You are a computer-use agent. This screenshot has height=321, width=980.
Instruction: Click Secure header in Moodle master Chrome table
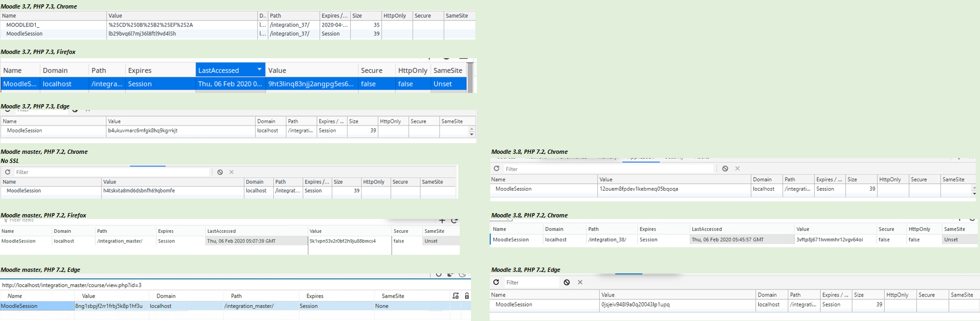405,182
